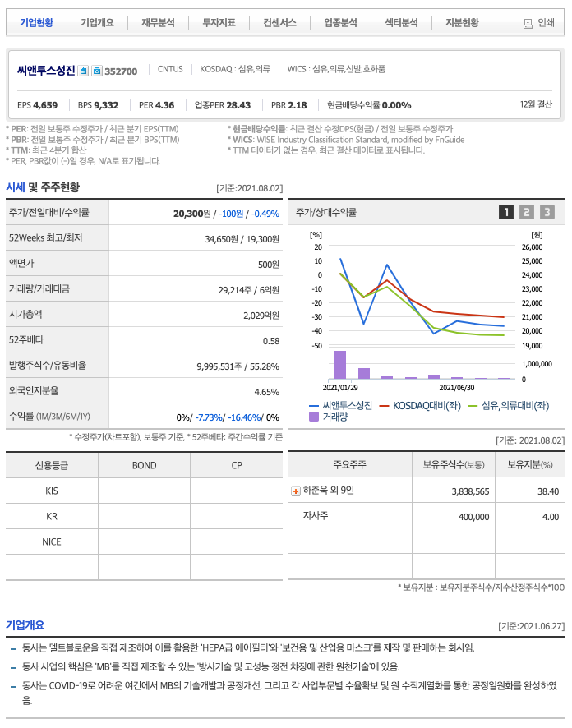Click the PER value 4.36
572x728 pixels.
pos(165,105)
